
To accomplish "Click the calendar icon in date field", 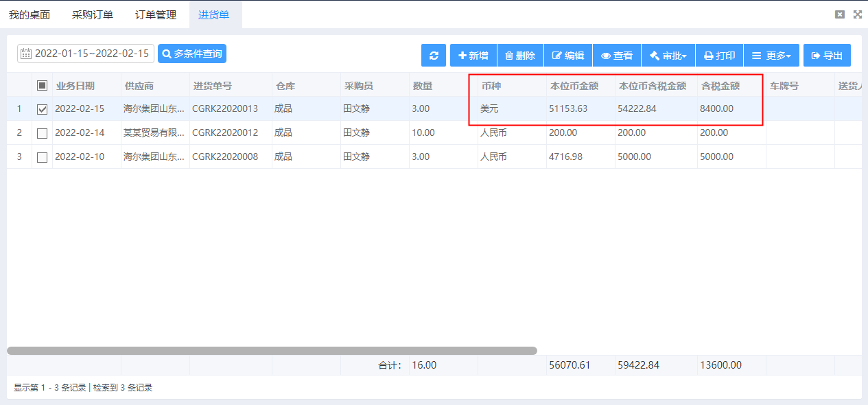I will pos(25,54).
